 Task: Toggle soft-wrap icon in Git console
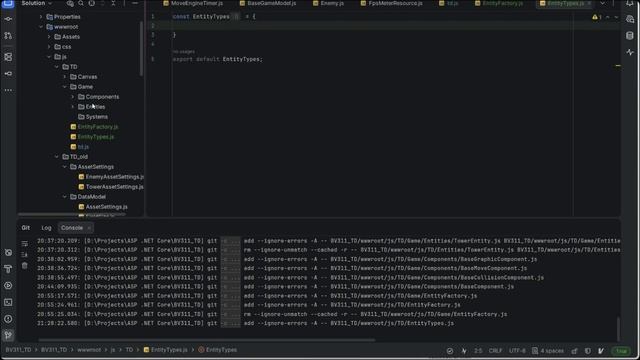click(24, 244)
